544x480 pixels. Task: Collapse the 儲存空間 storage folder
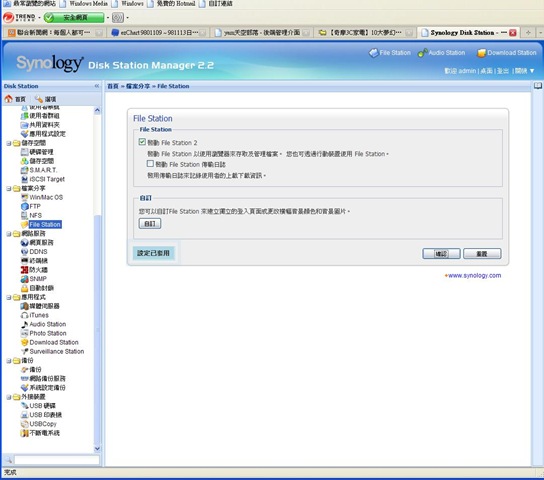[x=8, y=143]
